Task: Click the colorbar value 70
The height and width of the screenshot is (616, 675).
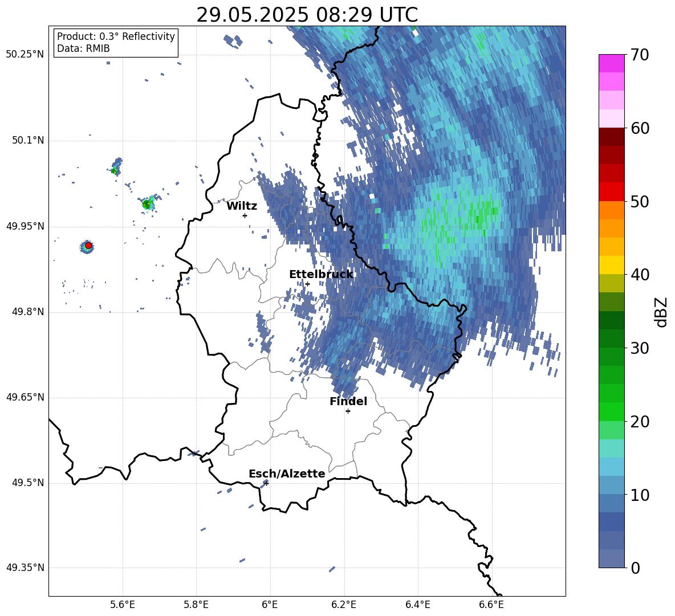Action: (x=640, y=55)
